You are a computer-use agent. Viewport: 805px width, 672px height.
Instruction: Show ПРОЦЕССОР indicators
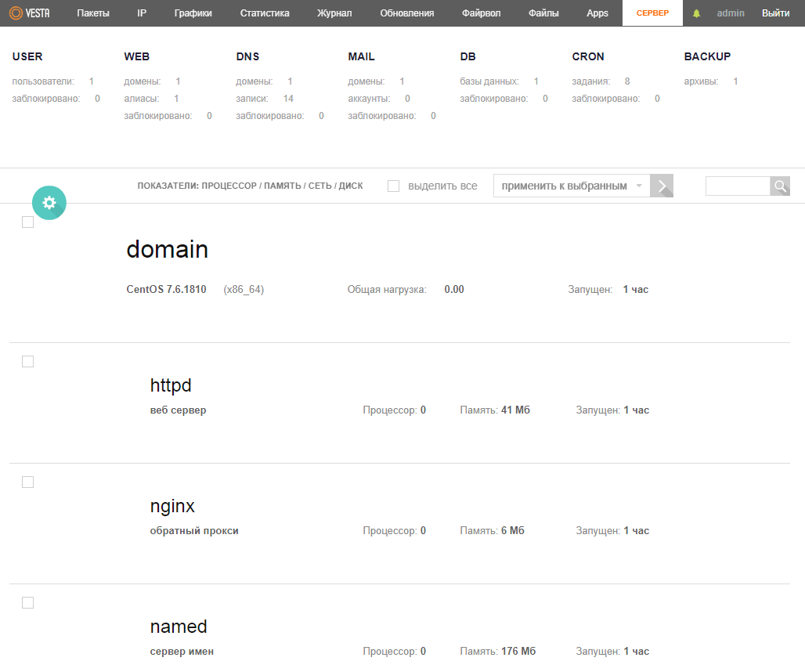[x=229, y=186]
